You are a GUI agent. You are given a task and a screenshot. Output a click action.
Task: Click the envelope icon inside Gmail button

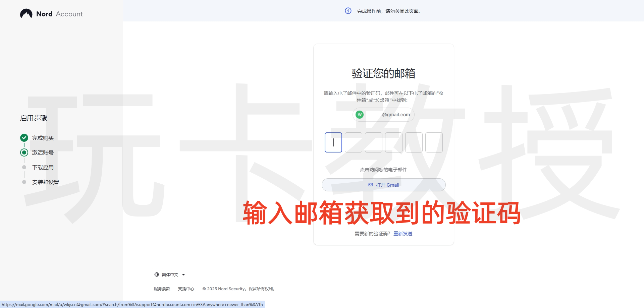[370, 185]
